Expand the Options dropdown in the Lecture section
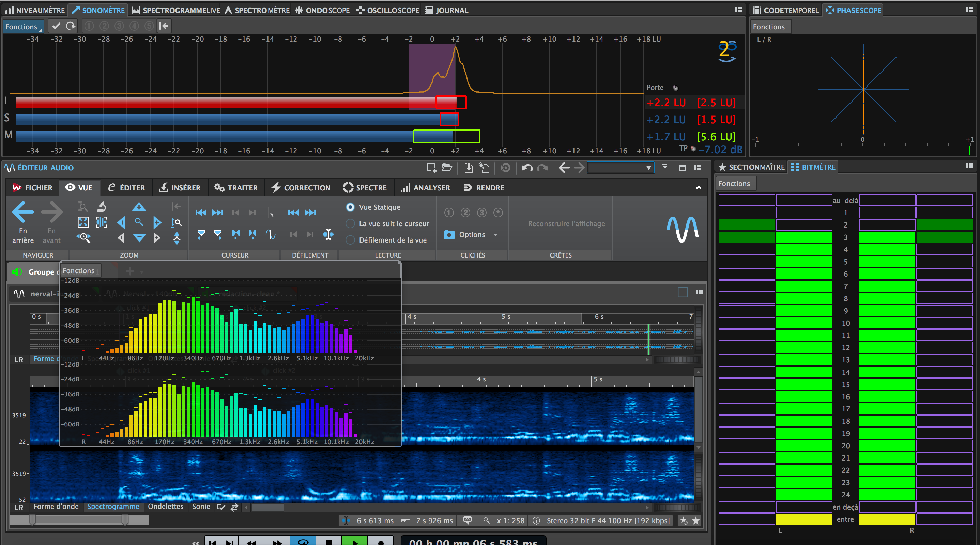Screen dimensions: 980x545 pos(496,235)
